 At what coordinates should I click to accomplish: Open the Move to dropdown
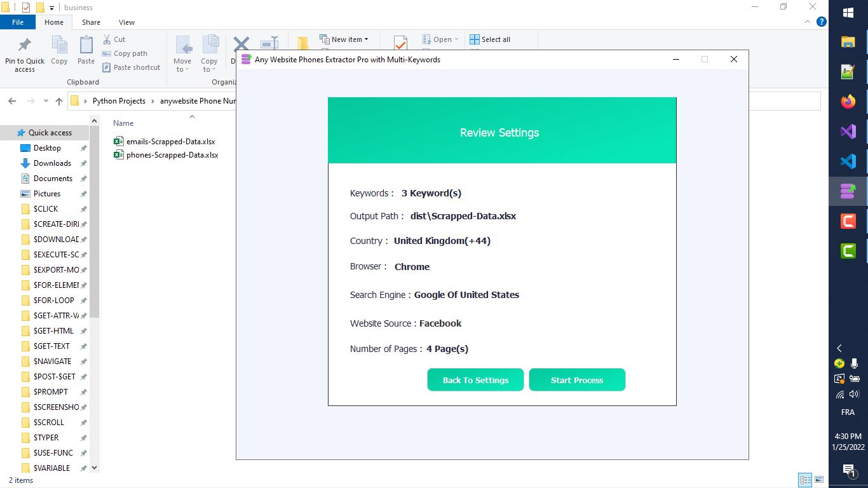coord(182,53)
